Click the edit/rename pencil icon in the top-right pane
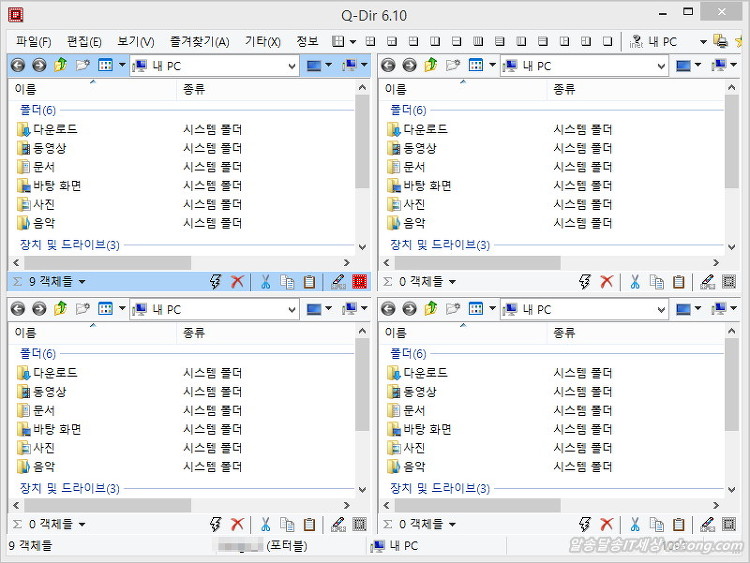 coord(708,282)
